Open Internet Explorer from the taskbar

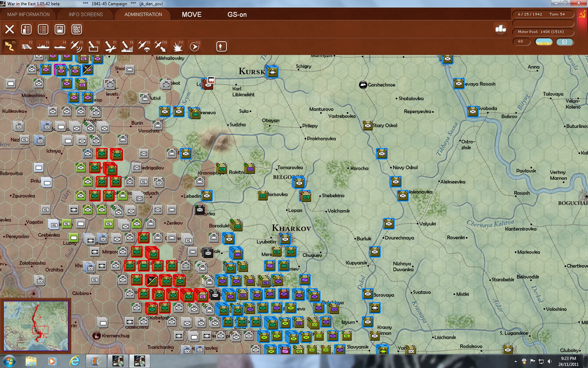coord(74,361)
